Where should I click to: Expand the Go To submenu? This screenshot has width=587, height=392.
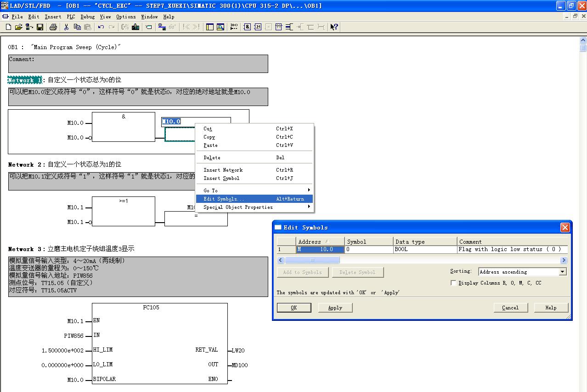tap(254, 190)
